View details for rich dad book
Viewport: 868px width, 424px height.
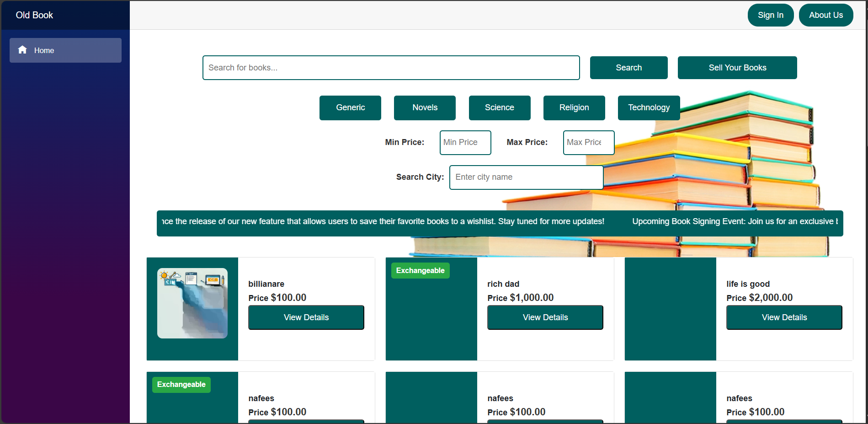[545, 317]
